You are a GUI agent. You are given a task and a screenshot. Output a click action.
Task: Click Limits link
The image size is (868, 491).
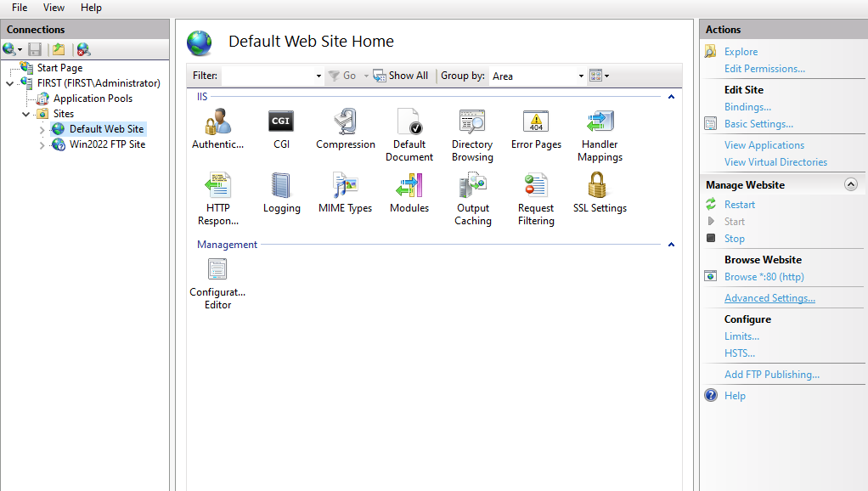pos(741,336)
